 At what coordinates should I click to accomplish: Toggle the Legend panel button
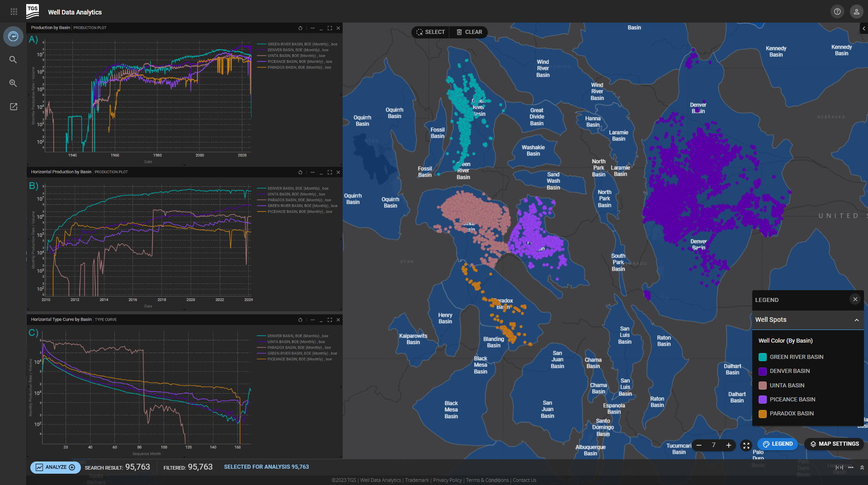(778, 444)
